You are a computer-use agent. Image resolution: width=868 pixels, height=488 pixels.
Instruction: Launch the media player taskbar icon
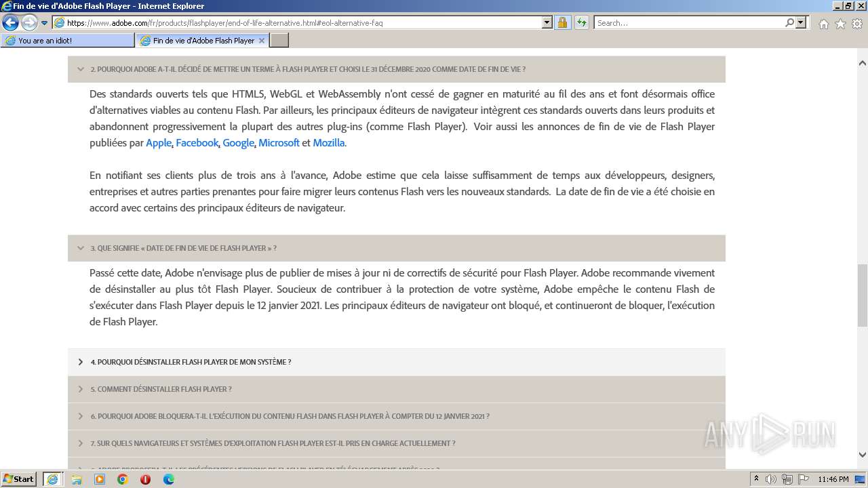tap(100, 479)
